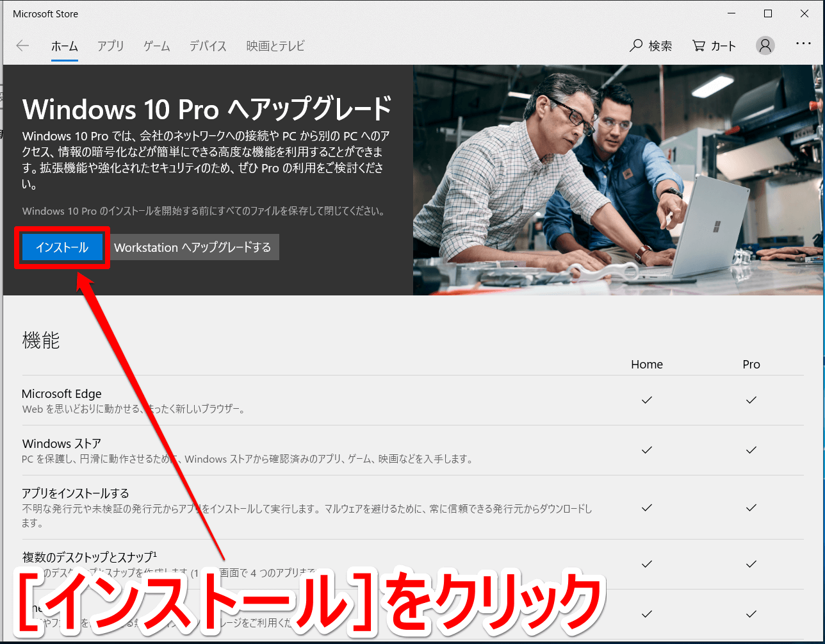Screen dimensions: 825x644
Task: Click the アプリをインストールする feature title
Action: coord(76,493)
